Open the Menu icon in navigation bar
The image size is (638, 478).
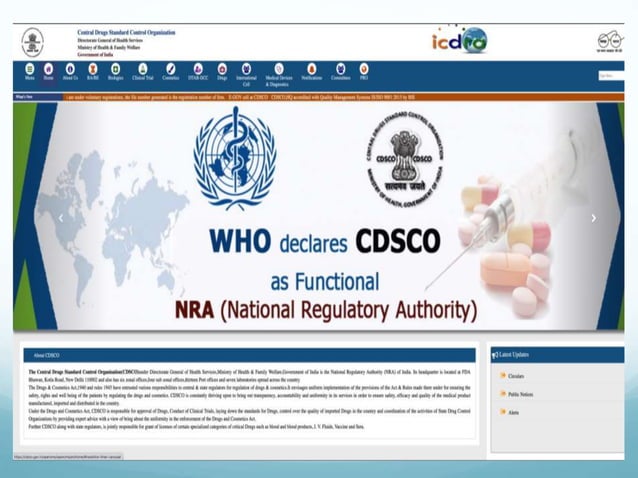30,69
